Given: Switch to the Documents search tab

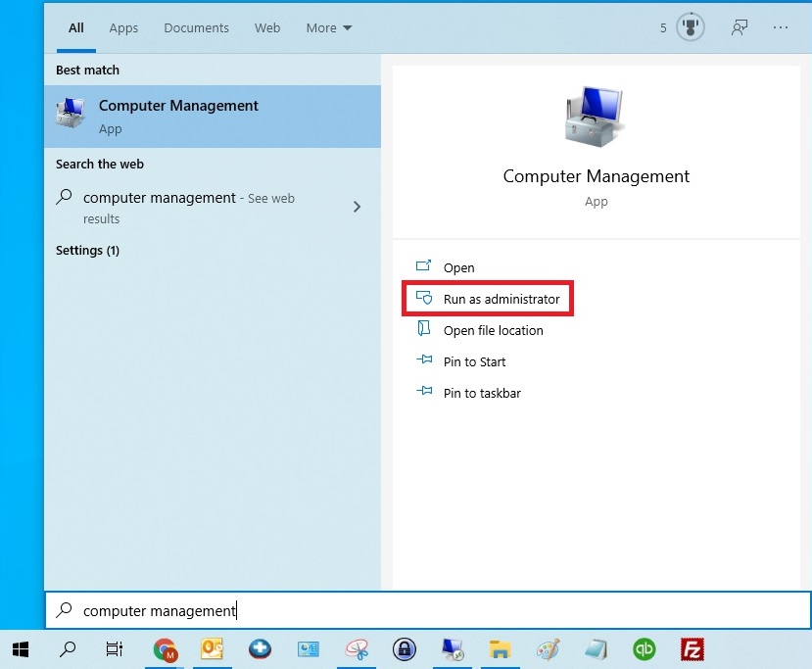Looking at the screenshot, I should point(196,28).
